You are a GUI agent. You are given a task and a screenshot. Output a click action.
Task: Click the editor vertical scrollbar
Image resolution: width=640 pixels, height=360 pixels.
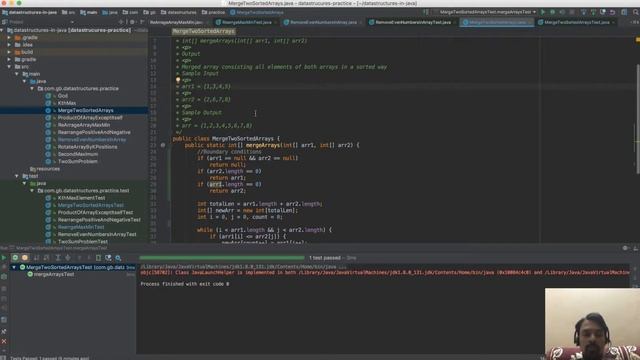[x=637, y=118]
